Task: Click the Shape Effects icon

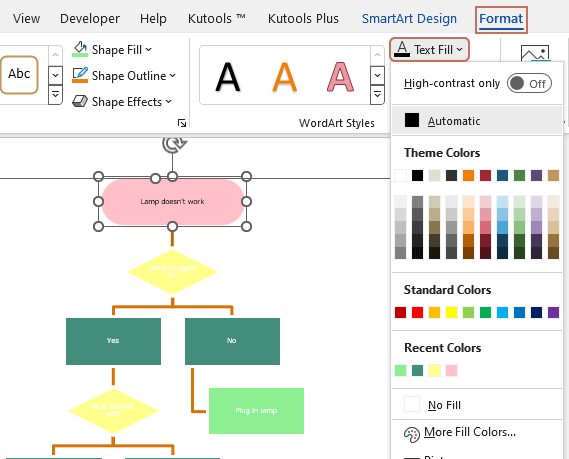Action: tap(80, 101)
